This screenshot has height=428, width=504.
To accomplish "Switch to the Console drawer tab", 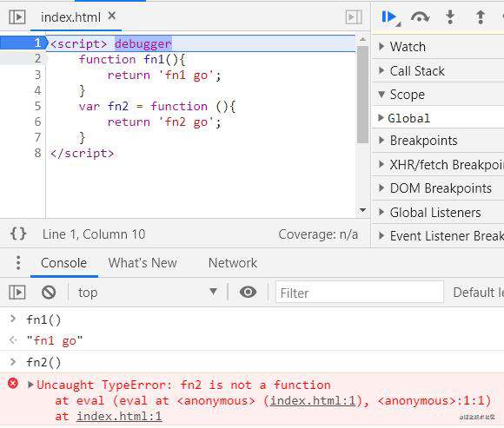I will pyautogui.click(x=63, y=263).
